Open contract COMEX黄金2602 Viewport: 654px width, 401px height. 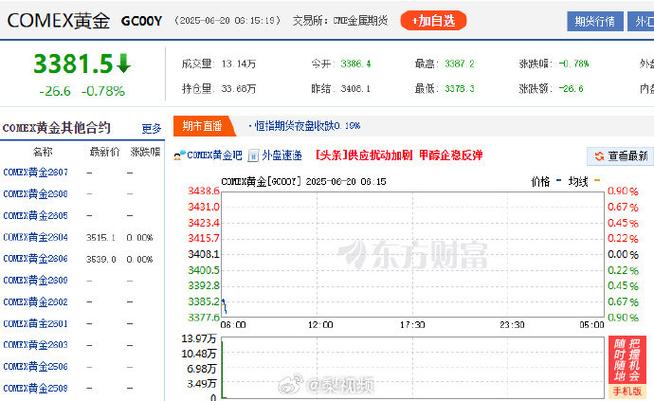coord(35,302)
